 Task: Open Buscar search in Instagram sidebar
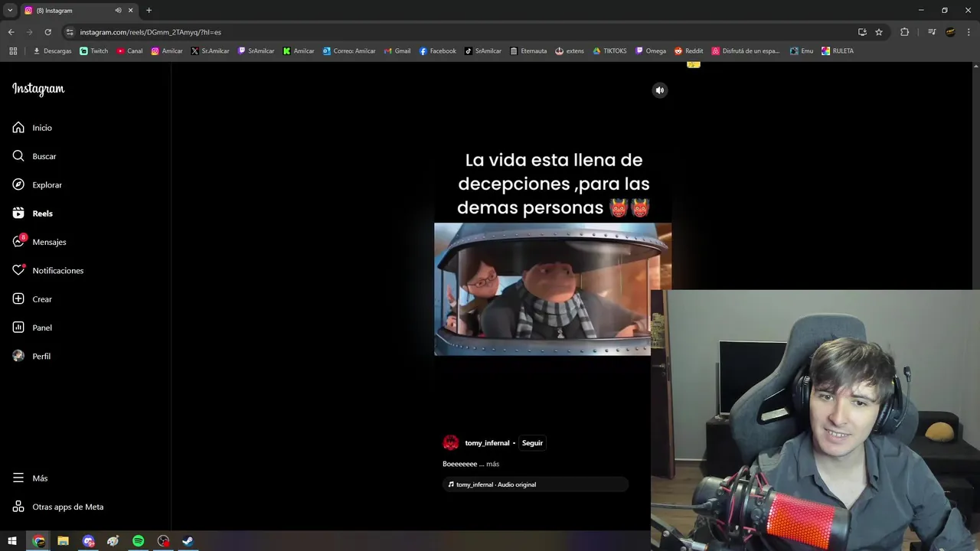coord(34,156)
